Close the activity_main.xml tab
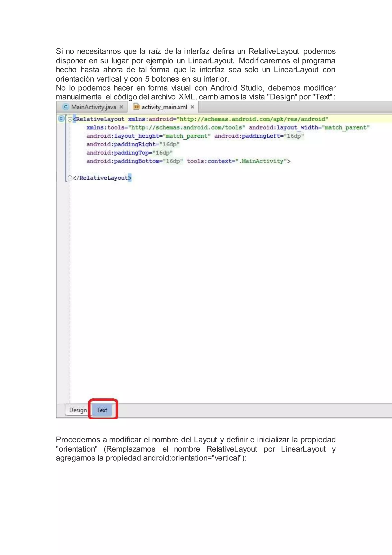This screenshot has height=555, width=392. [192, 107]
